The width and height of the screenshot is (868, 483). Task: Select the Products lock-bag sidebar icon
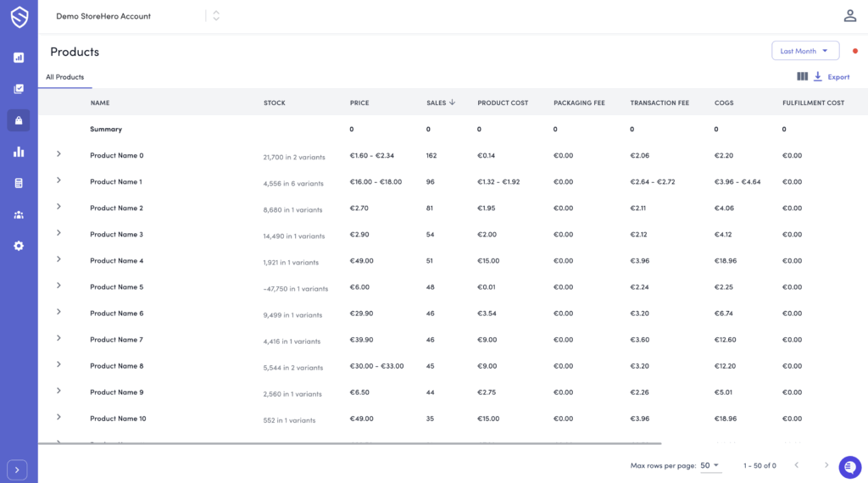[x=19, y=120]
